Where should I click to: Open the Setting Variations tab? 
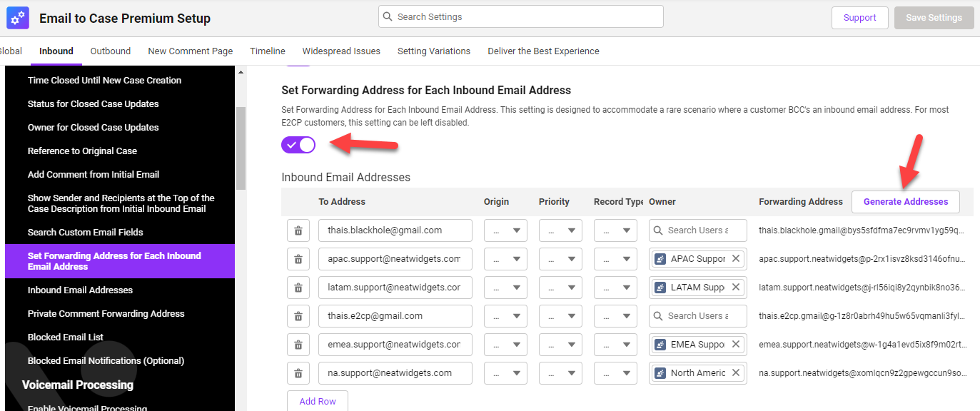[434, 51]
